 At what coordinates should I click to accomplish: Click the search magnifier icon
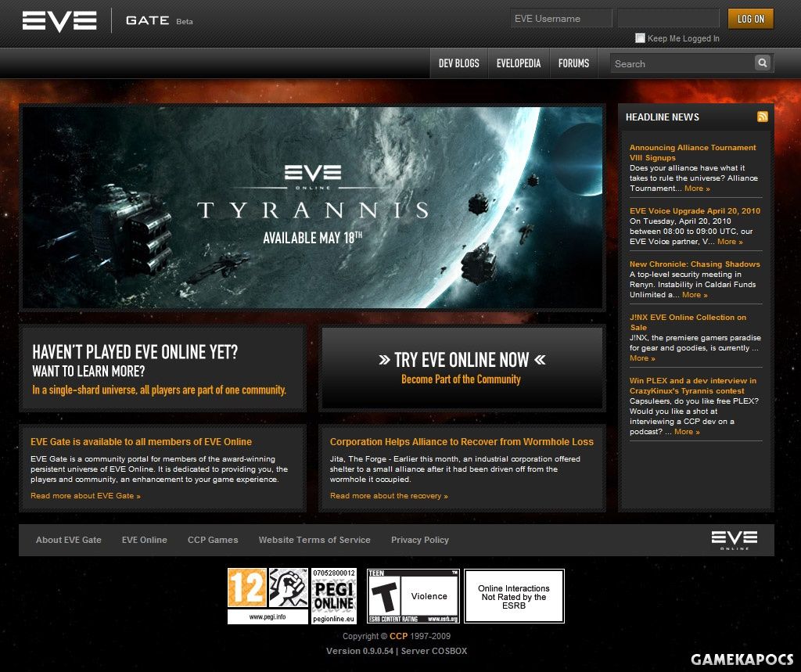click(763, 63)
